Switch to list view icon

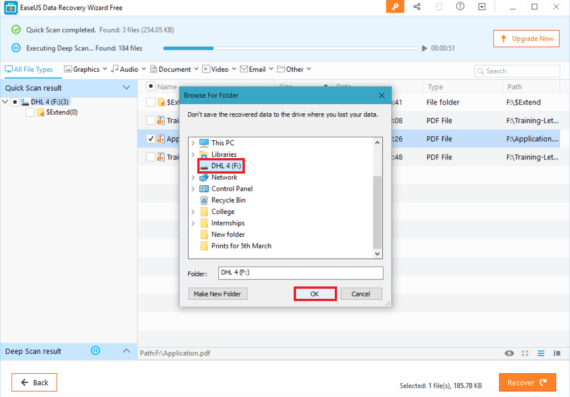coord(541,353)
